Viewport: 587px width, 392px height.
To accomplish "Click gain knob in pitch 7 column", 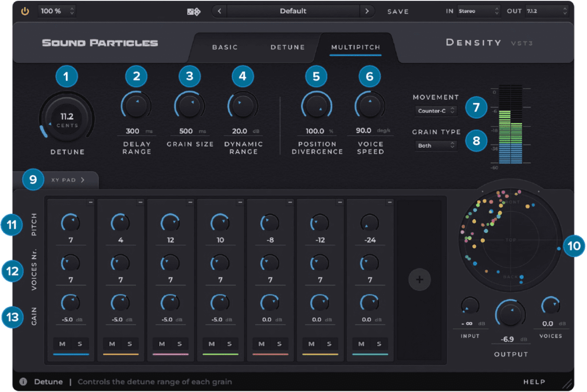I will click(x=70, y=303).
